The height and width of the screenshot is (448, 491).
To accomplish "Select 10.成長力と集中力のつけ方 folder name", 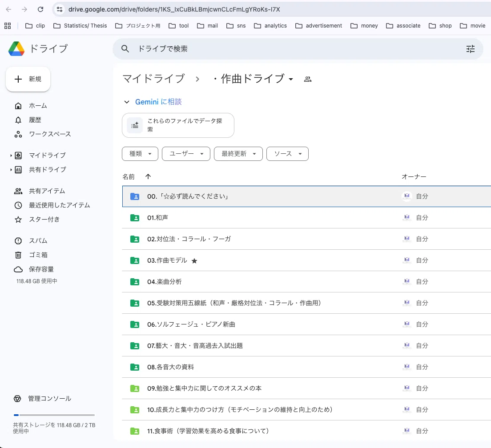I will [240, 410].
